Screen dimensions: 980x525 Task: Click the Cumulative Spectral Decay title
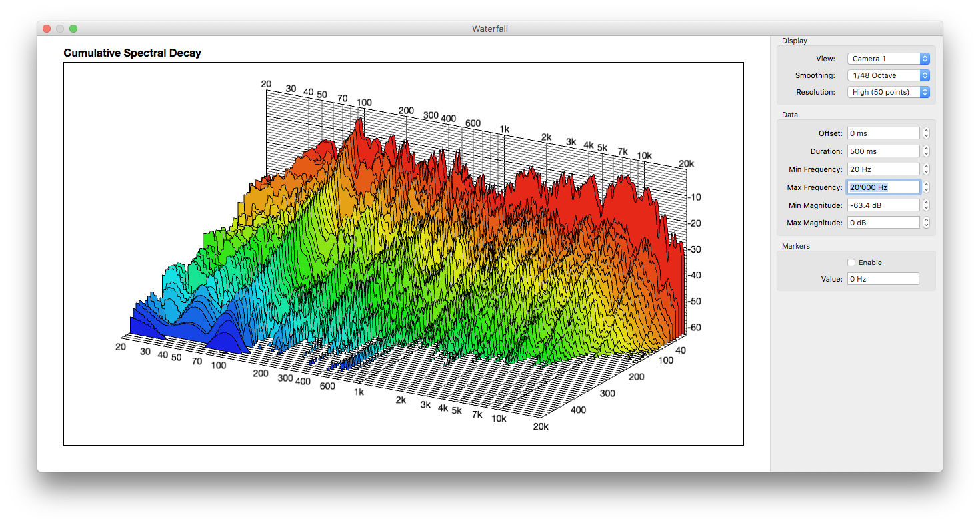tap(132, 53)
